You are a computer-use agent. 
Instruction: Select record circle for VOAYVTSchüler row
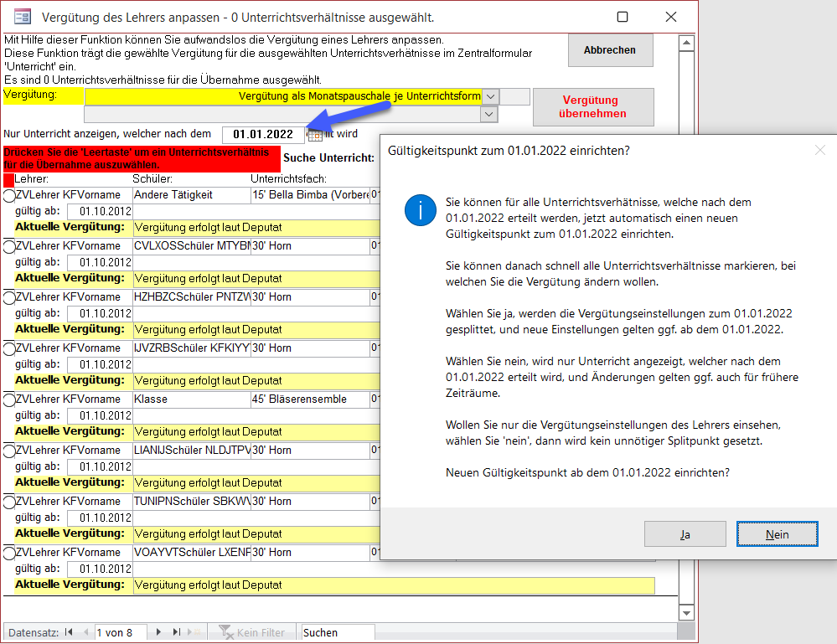point(9,553)
